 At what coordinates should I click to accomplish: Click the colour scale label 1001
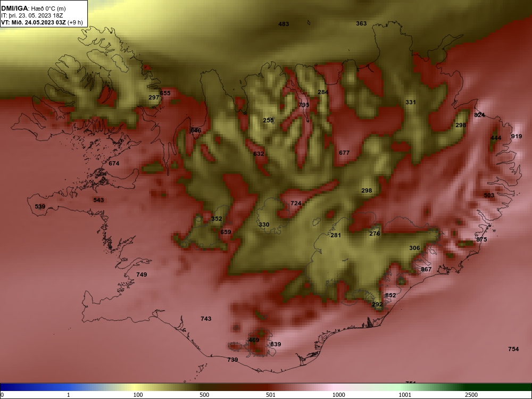click(405, 395)
